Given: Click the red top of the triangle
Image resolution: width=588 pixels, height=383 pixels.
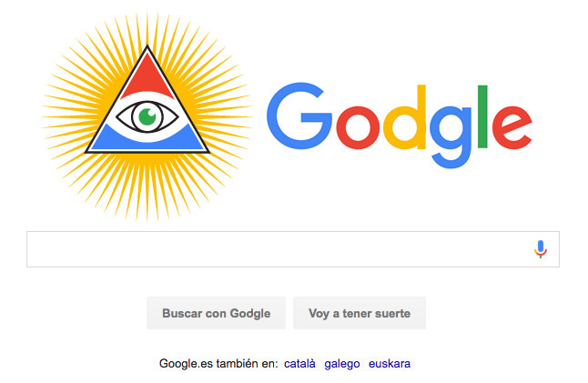Looking at the screenshot, I should point(147,76).
